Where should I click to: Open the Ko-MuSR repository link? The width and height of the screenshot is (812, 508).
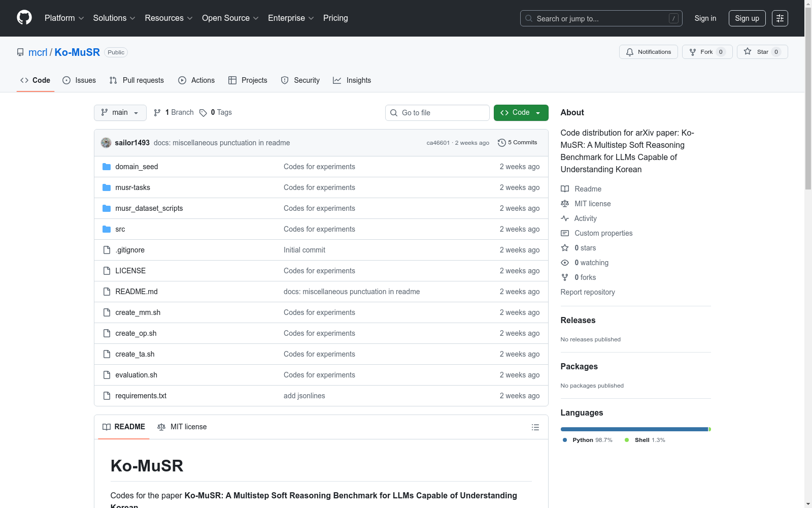pyautogui.click(x=77, y=52)
